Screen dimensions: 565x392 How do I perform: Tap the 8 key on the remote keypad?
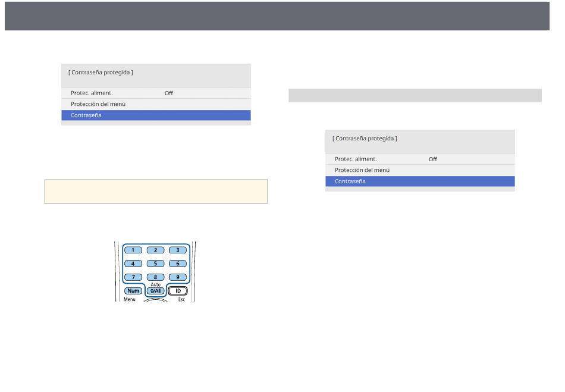pyautogui.click(x=155, y=277)
